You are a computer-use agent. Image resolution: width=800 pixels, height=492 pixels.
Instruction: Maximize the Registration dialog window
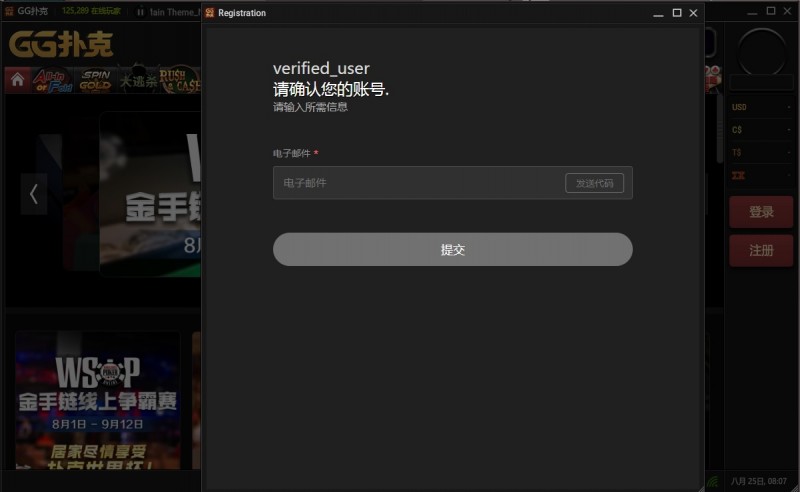click(x=677, y=13)
